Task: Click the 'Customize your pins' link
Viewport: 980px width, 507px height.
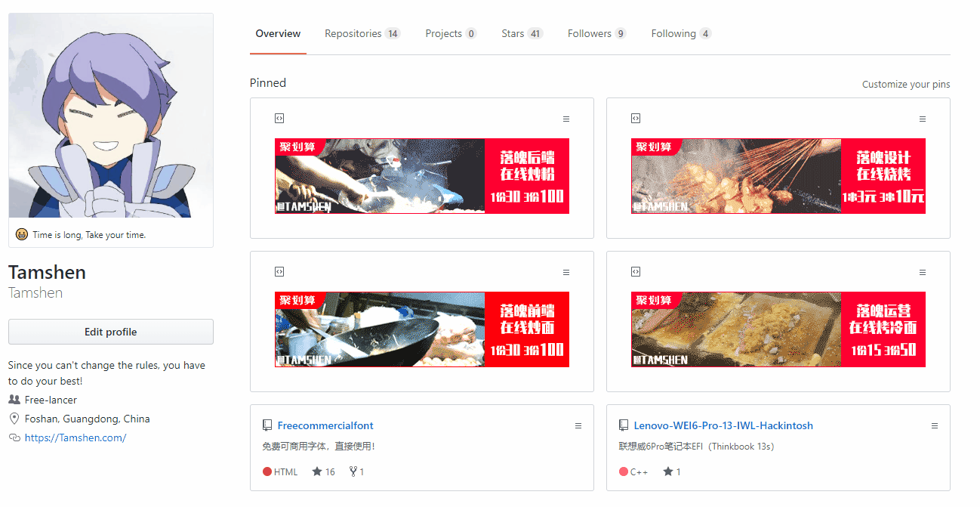Action: pos(906,85)
